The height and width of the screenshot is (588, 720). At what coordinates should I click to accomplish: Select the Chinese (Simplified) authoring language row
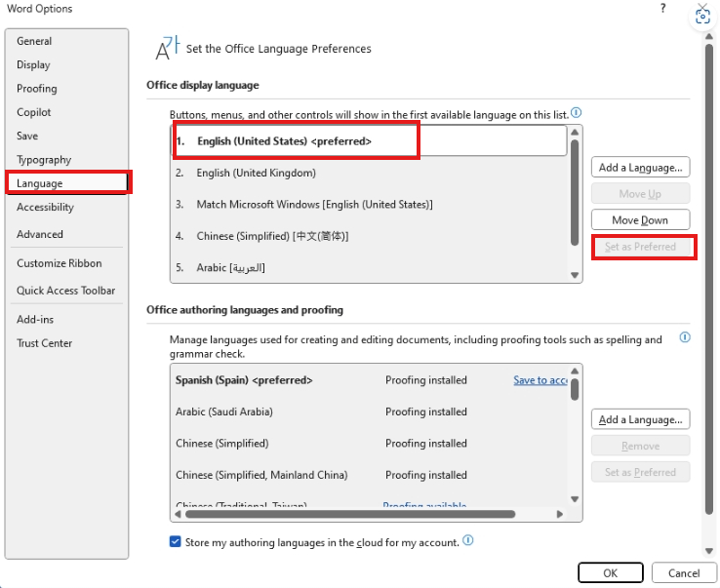click(x=369, y=444)
